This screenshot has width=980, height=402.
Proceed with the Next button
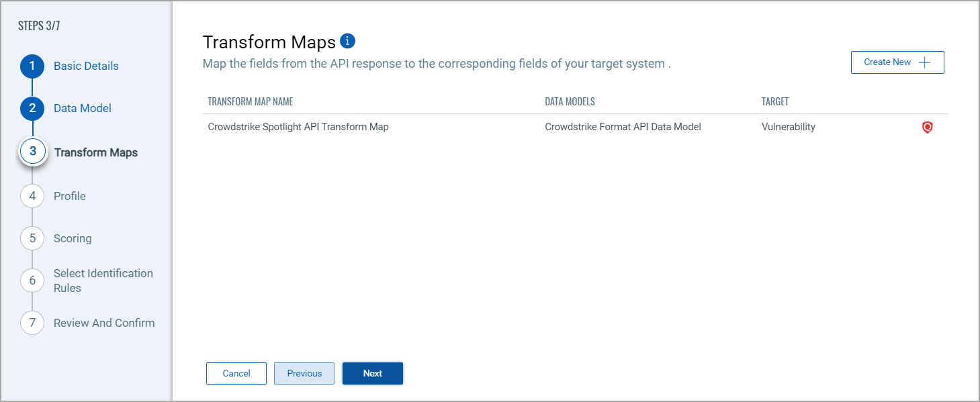pos(373,374)
